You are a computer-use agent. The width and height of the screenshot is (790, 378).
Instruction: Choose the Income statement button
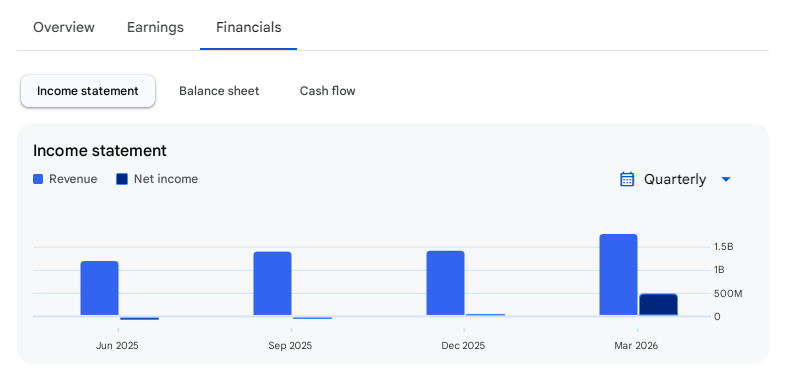88,91
